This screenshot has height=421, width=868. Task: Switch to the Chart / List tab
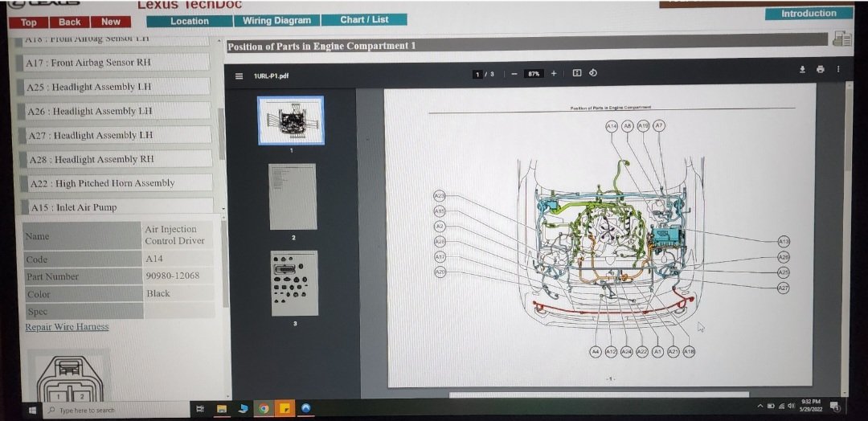364,20
